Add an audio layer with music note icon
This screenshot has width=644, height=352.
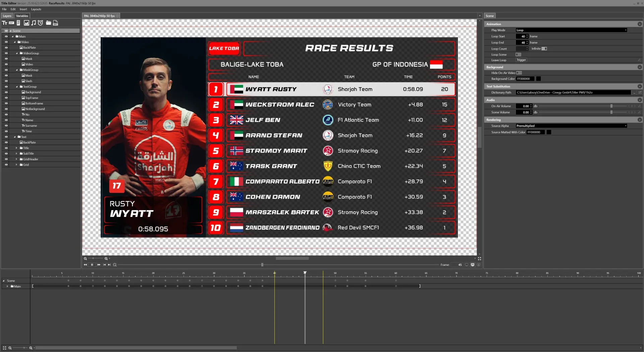(x=34, y=23)
